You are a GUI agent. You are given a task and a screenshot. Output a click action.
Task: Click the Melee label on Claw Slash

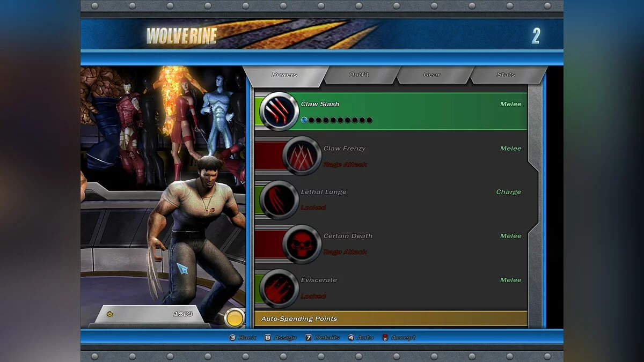pos(511,104)
